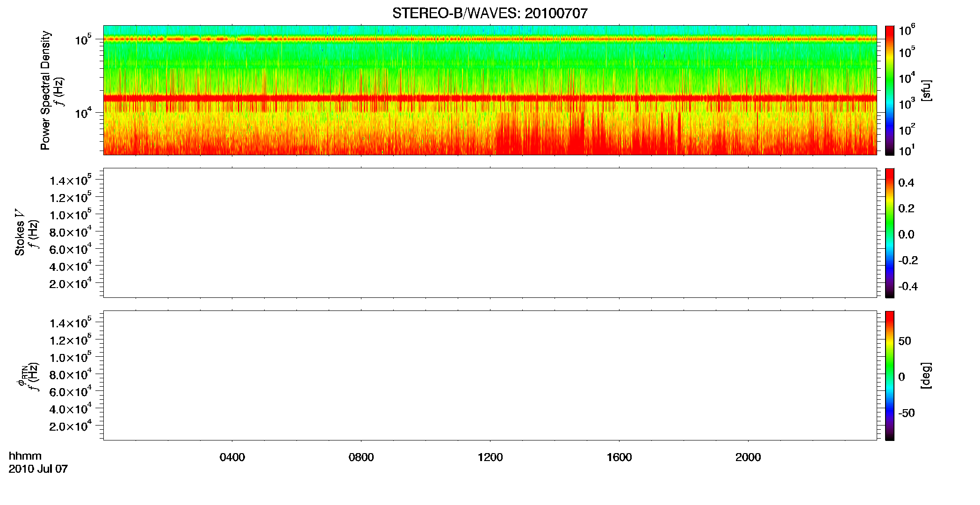The height and width of the screenshot is (505, 980).
Task: Click the 4.0×10^4 tick in phi RTN panel
Action: (x=71, y=408)
